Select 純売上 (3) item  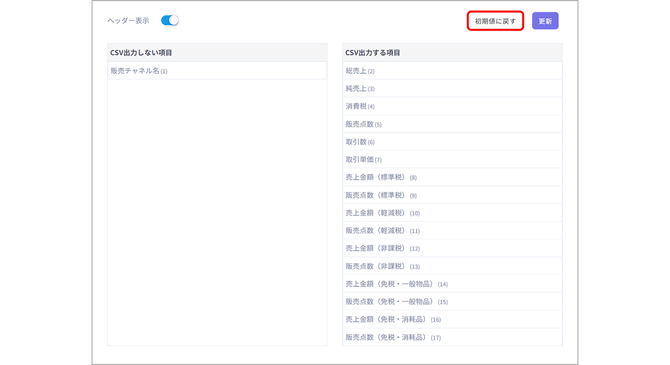[x=452, y=88]
